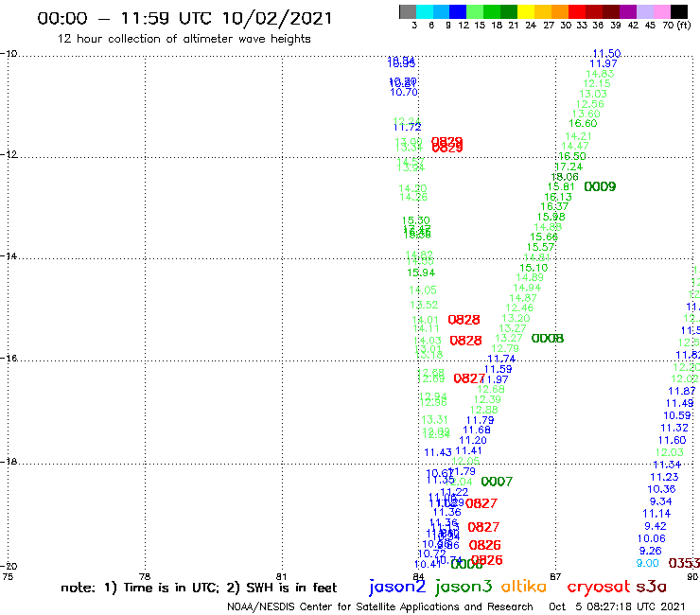
Task: Click the wave height value 11.43
Action: click(x=438, y=452)
